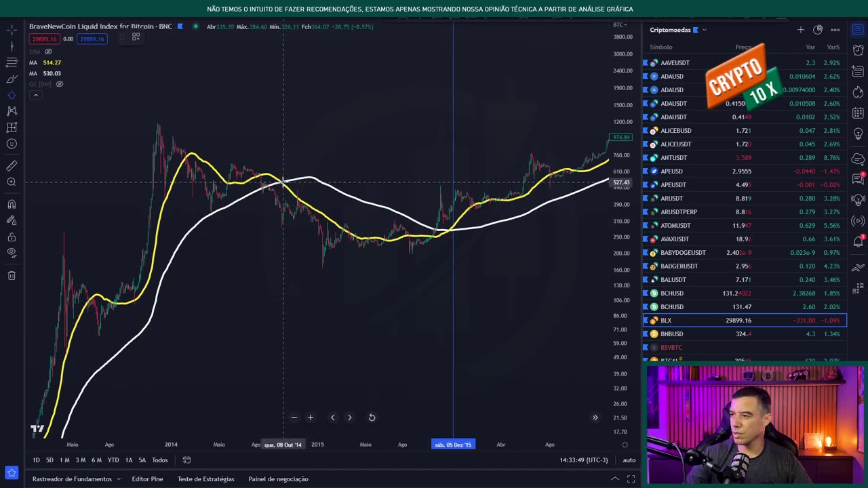
Task: Select Todos time range
Action: tap(160, 460)
